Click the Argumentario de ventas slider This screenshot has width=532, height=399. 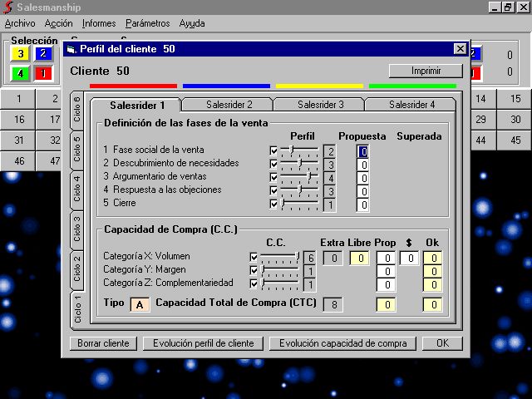pyautogui.click(x=299, y=177)
